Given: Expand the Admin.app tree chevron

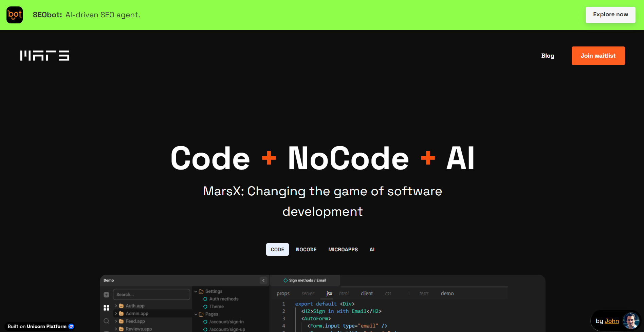Looking at the screenshot, I should (116, 314).
